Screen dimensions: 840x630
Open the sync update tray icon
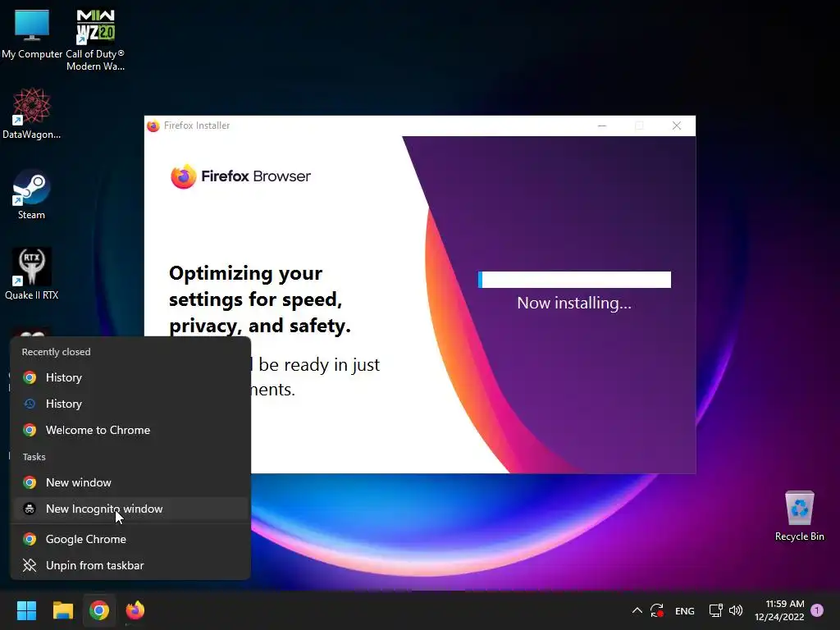[x=657, y=610]
